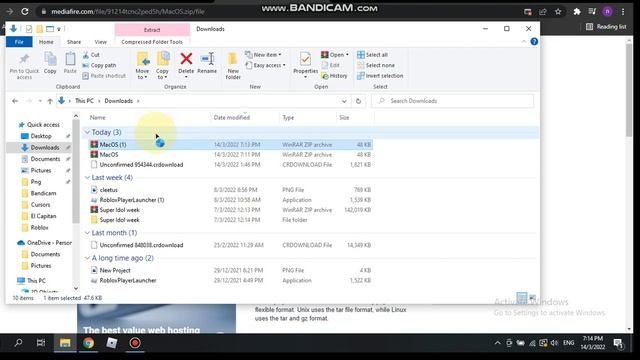Select RobloxPlayerLauncher (1) application

coord(132,200)
